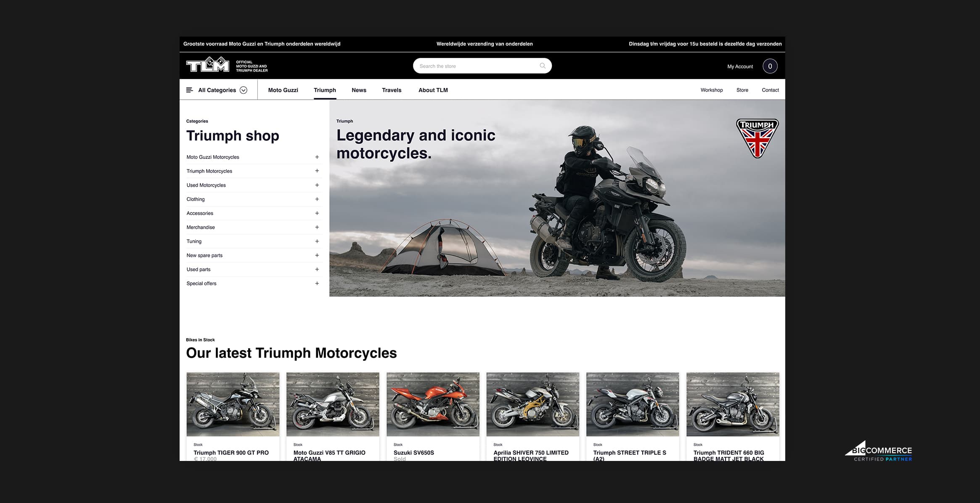Open the shopping cart counter icon
The height and width of the screenshot is (503, 980).
click(x=770, y=66)
